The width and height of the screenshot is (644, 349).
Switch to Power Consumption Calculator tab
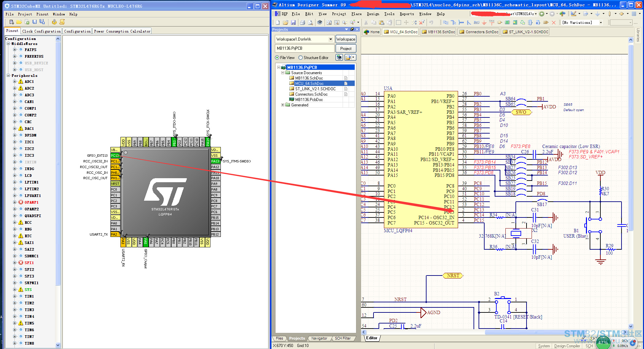tap(122, 31)
